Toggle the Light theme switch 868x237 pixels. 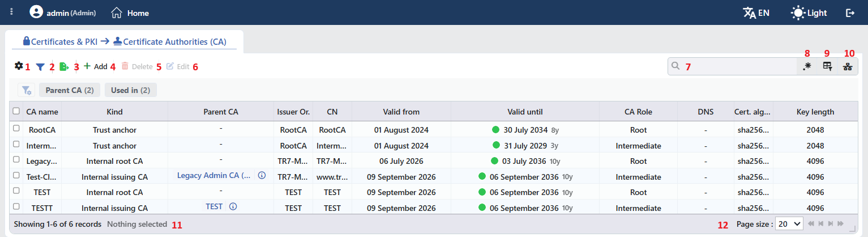click(809, 12)
